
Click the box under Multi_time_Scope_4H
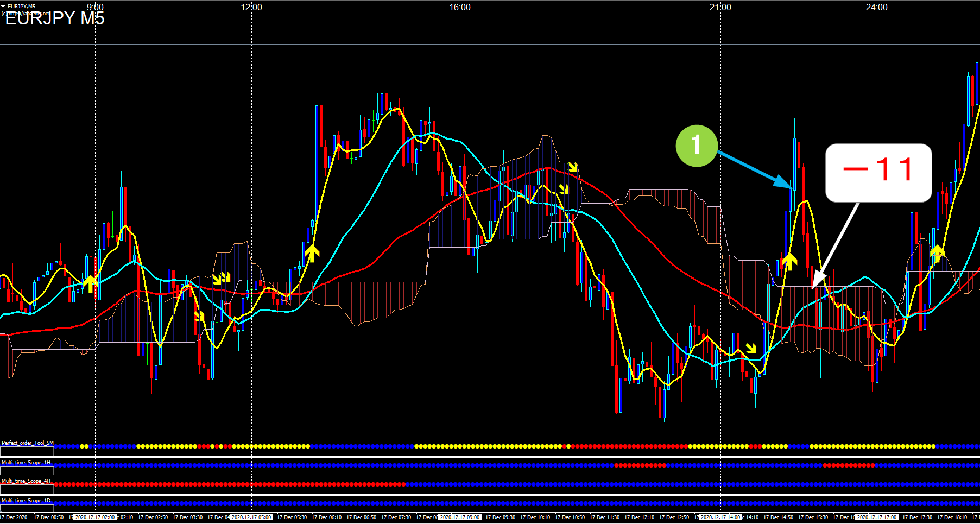27,490
